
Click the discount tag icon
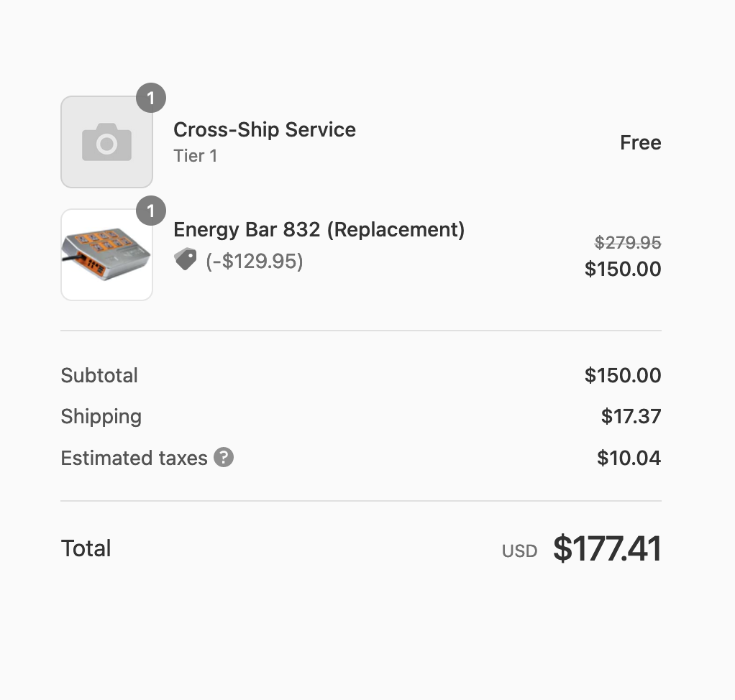pyautogui.click(x=186, y=259)
